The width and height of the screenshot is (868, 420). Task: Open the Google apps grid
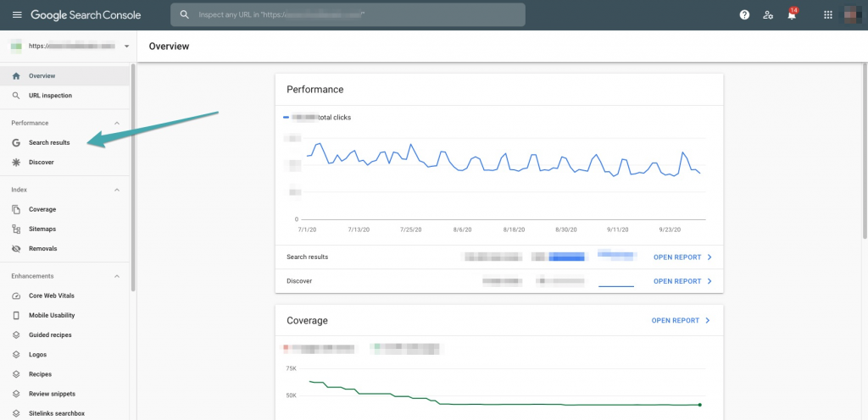pos(828,15)
